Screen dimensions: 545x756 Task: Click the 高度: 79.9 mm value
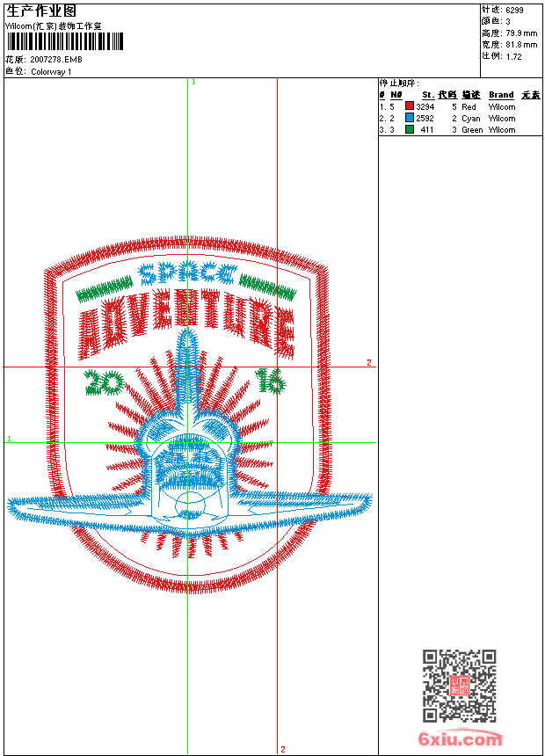(509, 33)
